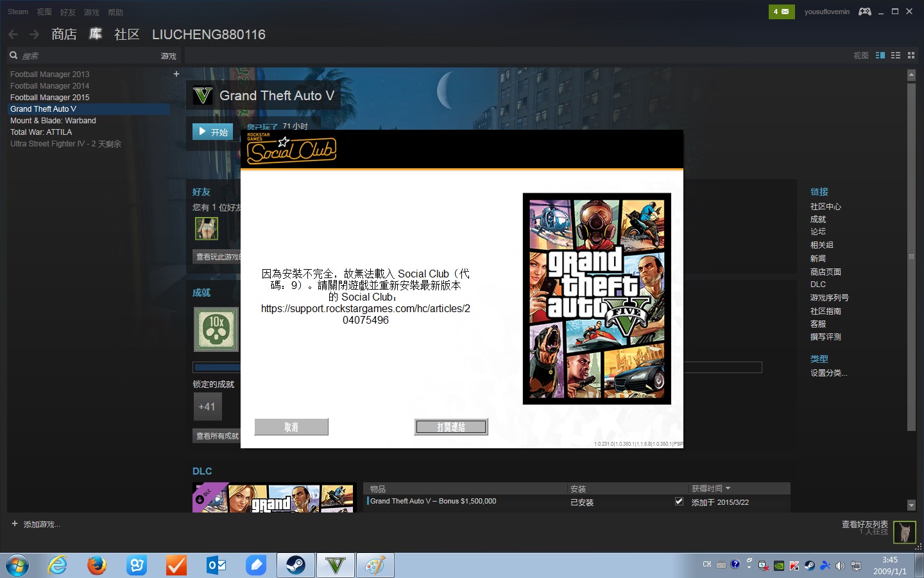Open the 论坛 link
The height and width of the screenshot is (578, 924).
click(818, 232)
